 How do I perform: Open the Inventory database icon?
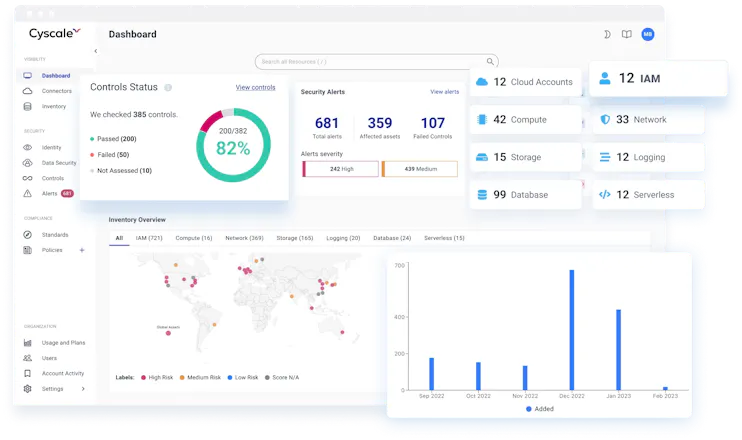[x=27, y=106]
